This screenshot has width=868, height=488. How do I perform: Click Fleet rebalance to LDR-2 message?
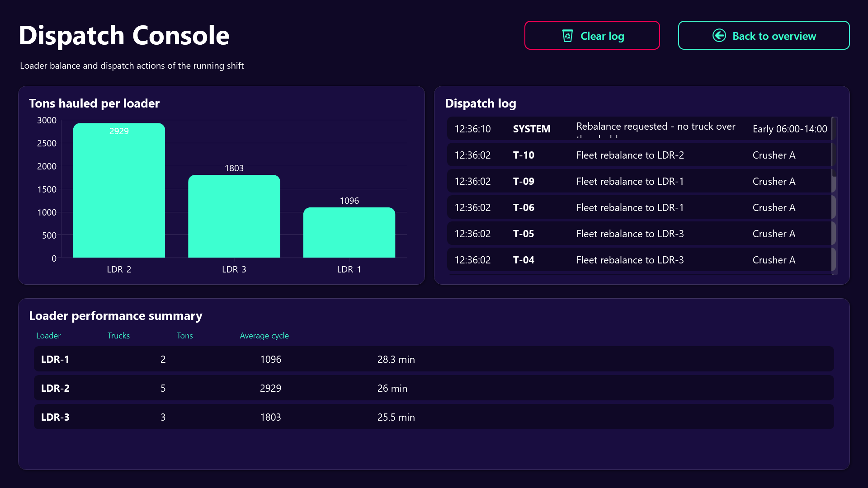coord(630,155)
